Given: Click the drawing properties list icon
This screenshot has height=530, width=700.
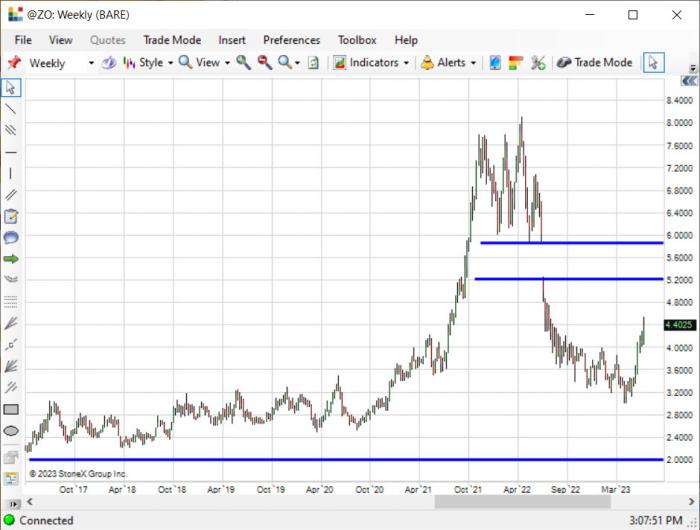Looking at the screenshot, I should click(x=11, y=479).
